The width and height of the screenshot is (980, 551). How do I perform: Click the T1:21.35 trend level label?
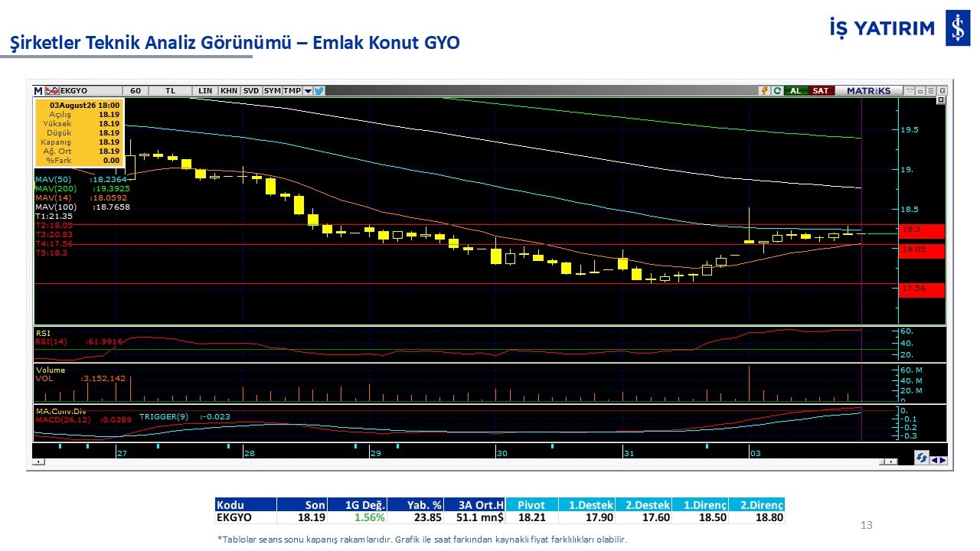click(54, 216)
